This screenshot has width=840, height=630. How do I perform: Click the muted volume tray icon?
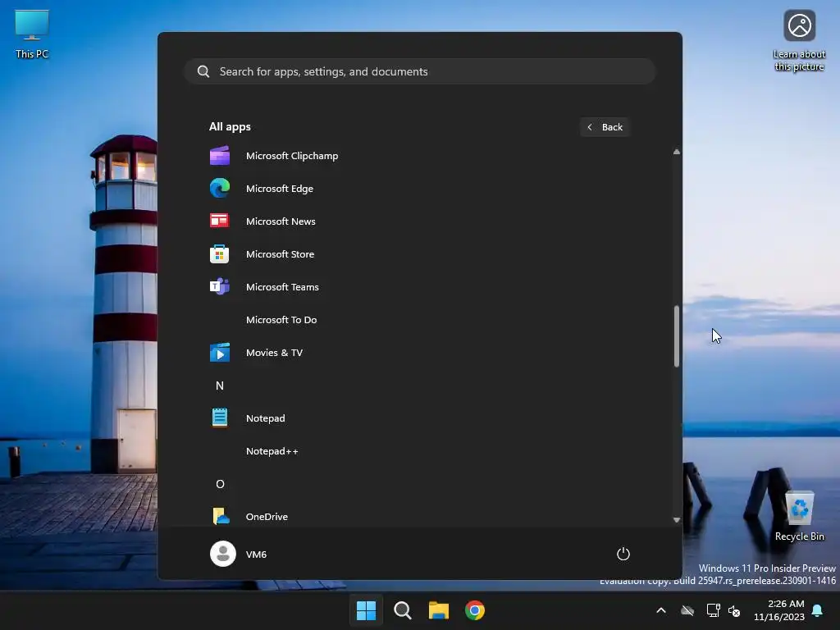point(734,610)
